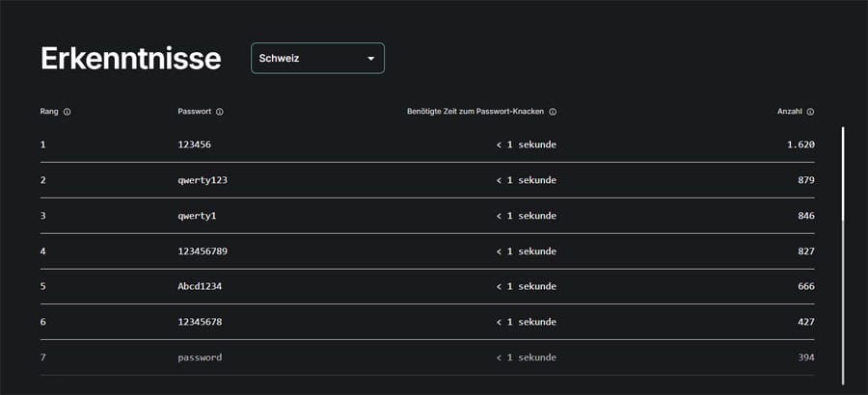Click the Erkenntnisse heading
Screen dimensions: 868x395
[x=130, y=58]
